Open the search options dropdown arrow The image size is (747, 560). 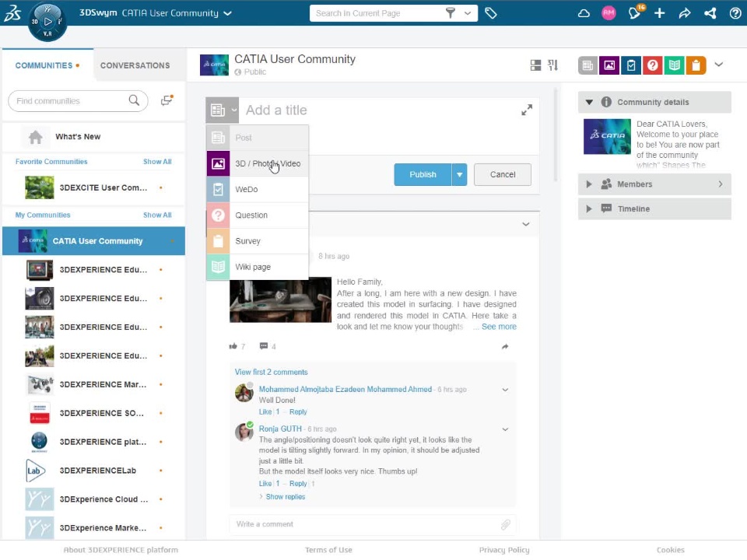(468, 13)
